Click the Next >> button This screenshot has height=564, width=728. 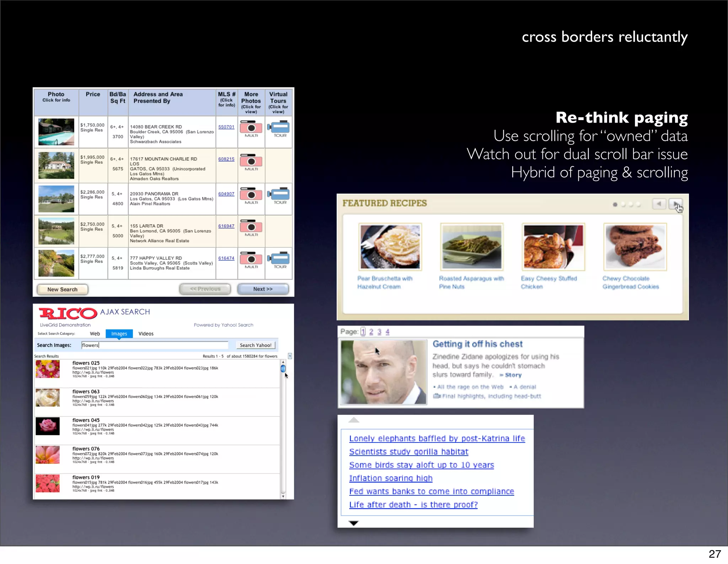coord(263,289)
